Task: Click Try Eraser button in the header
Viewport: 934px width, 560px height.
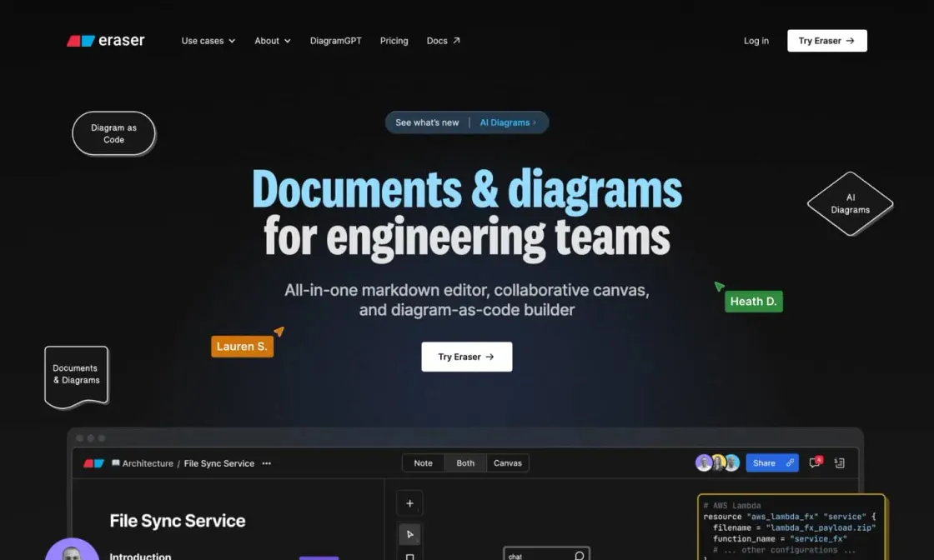Action: pos(826,41)
